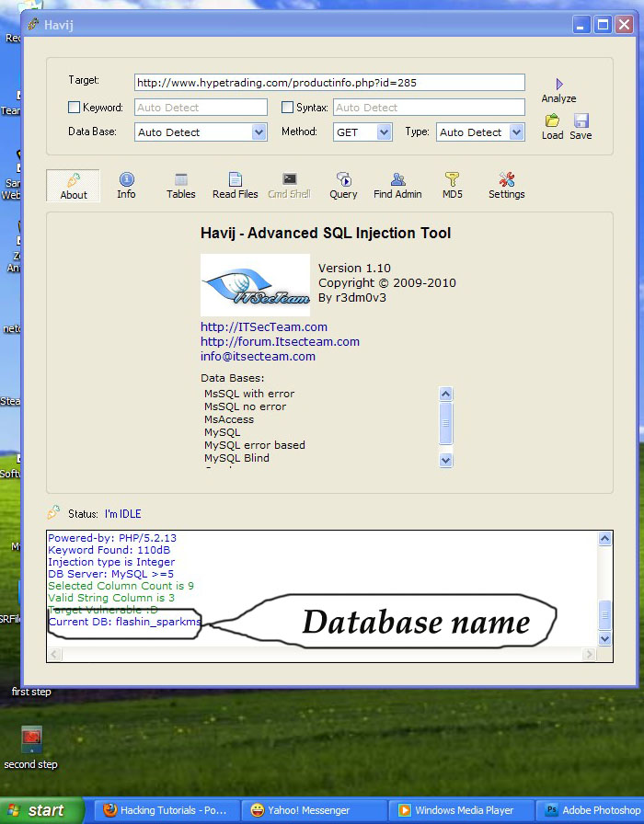Viewport: 644px width, 824px height.
Task: Open the Read Files icon
Action: 236,179
